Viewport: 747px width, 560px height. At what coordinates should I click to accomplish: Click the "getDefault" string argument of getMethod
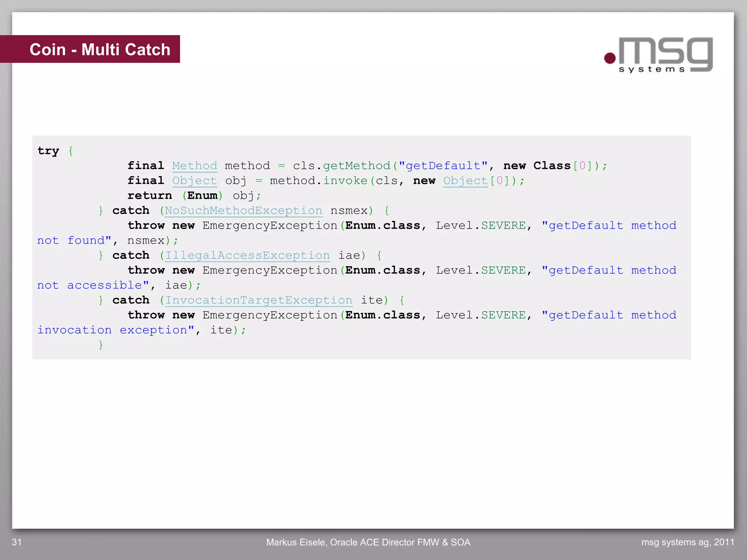tap(443, 166)
